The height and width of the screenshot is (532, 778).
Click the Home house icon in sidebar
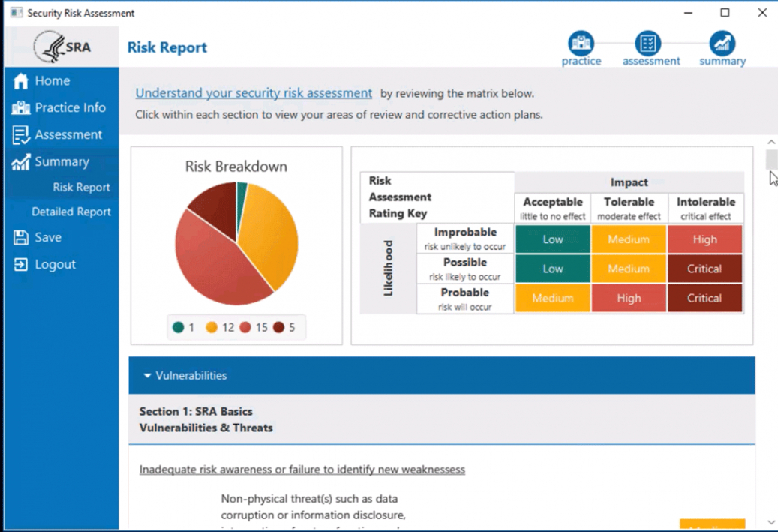coord(20,81)
